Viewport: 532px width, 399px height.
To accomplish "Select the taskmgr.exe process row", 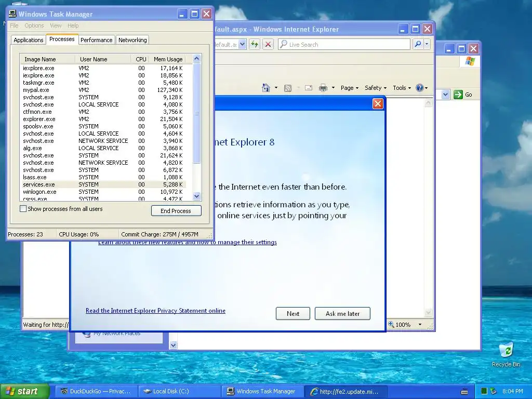I will pos(103,83).
